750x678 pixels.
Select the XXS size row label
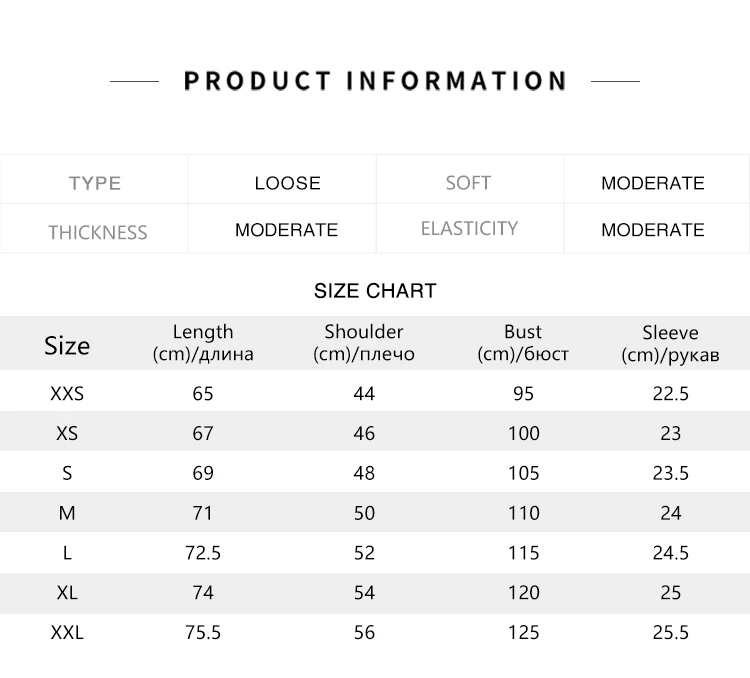tap(67, 394)
